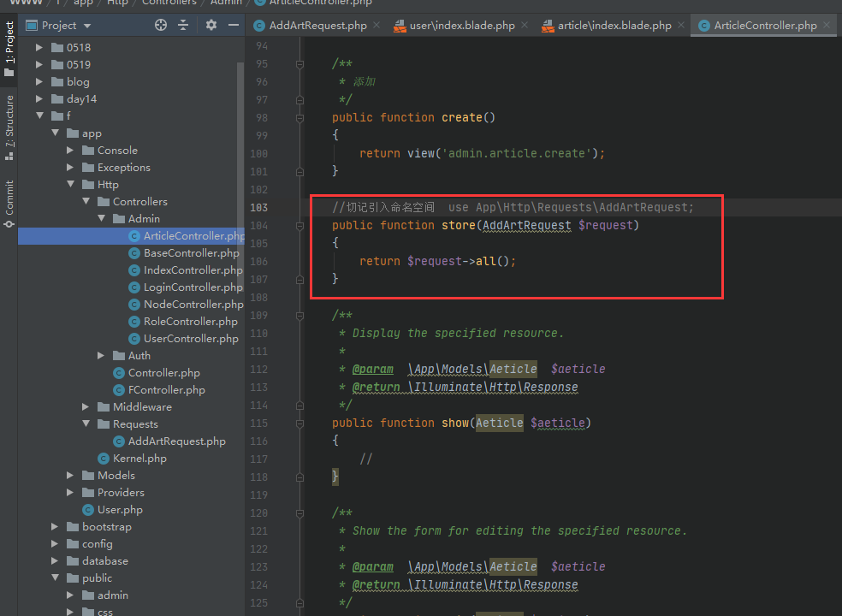Screen dimensions: 842x616
Task: Expand the config folder
Action: [x=54, y=544]
